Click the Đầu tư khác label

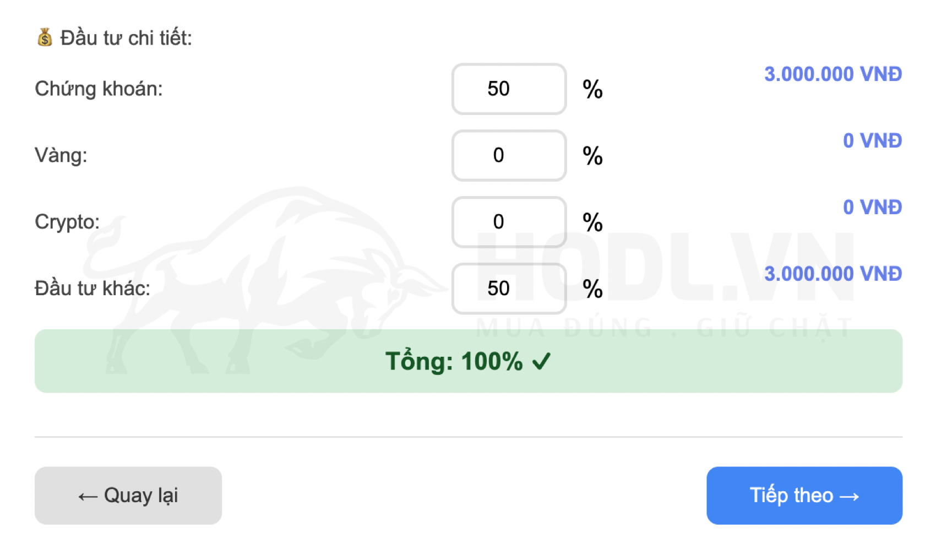92,289
